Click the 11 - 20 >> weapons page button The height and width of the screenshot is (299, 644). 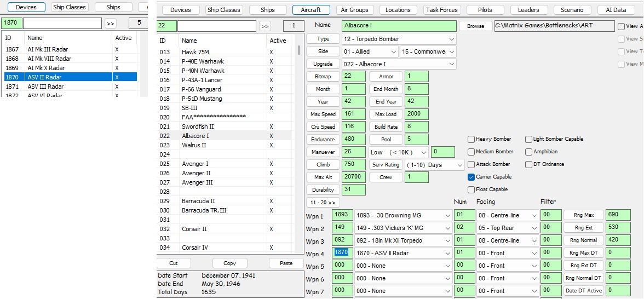pyautogui.click(x=323, y=203)
